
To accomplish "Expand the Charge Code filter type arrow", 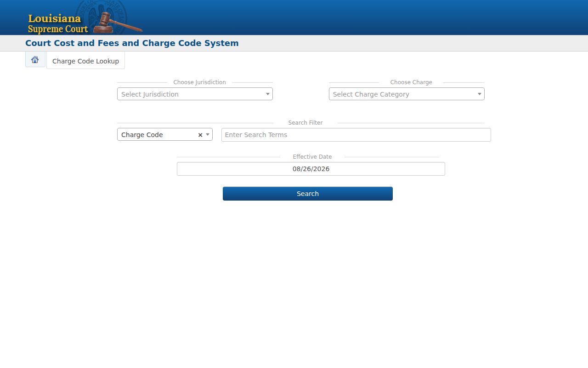I will click(x=208, y=135).
